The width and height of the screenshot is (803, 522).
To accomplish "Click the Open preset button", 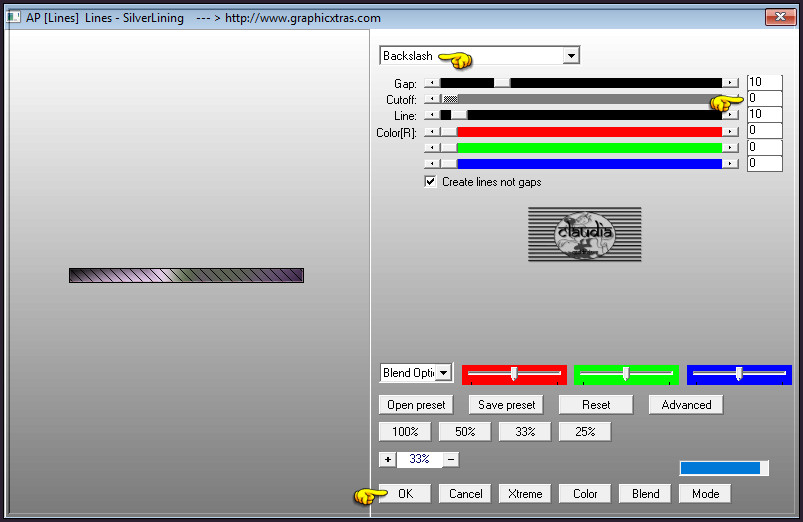I will click(416, 405).
